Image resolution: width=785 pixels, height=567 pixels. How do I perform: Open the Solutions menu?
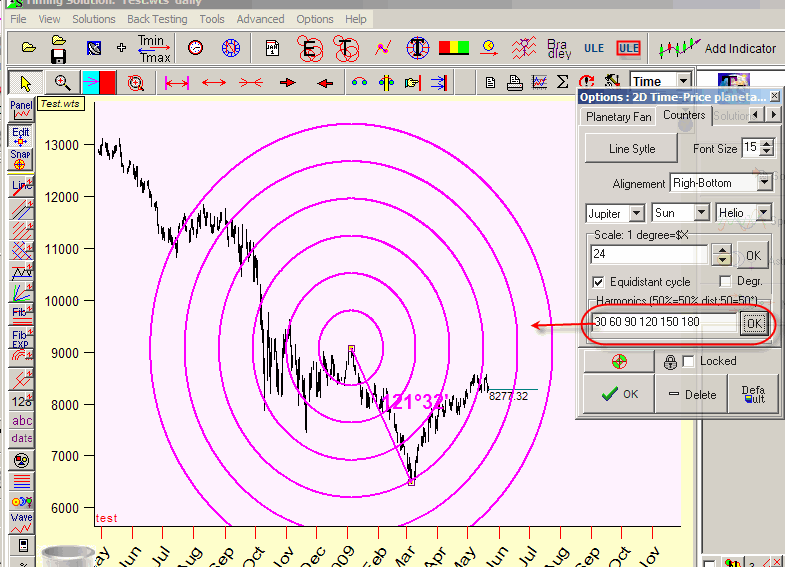[94, 19]
